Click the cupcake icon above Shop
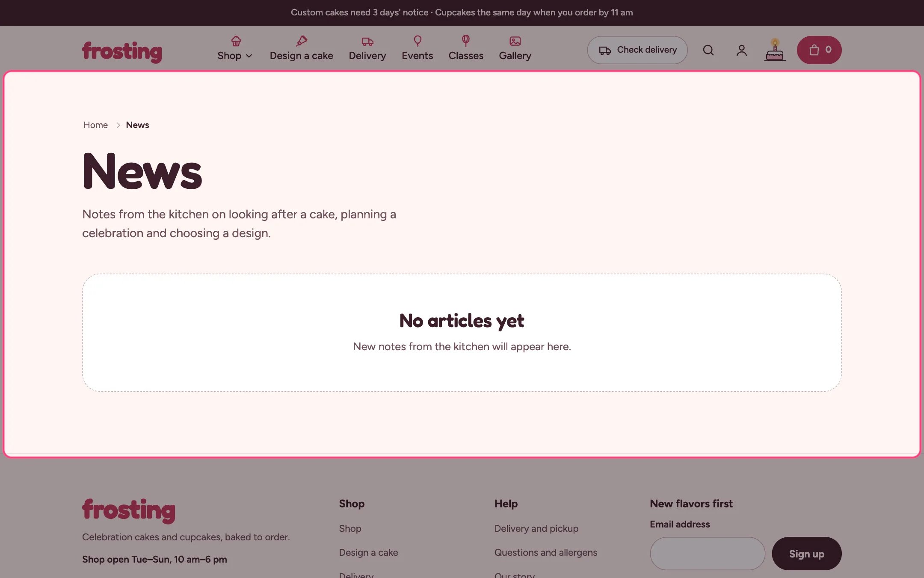 (x=236, y=41)
